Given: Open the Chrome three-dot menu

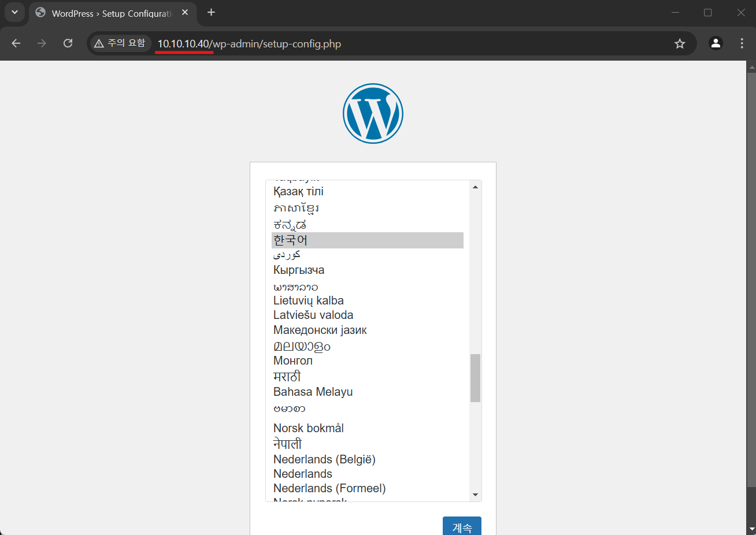Looking at the screenshot, I should point(742,43).
